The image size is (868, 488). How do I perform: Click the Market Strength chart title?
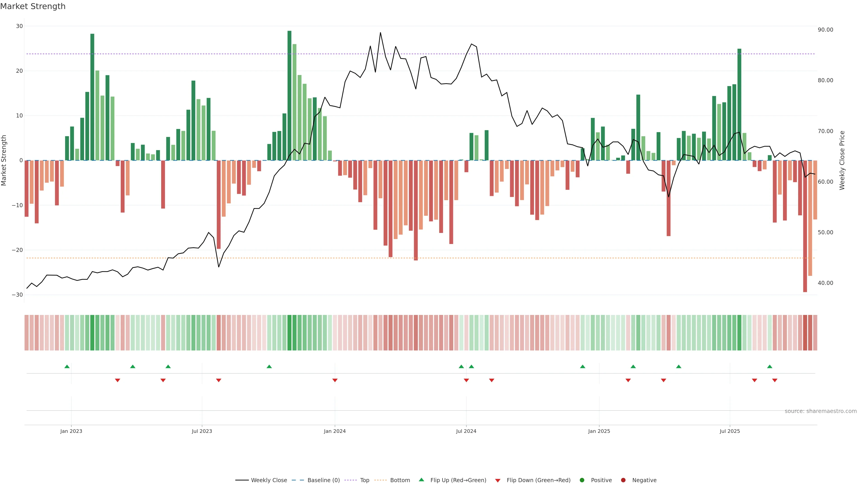[33, 6]
